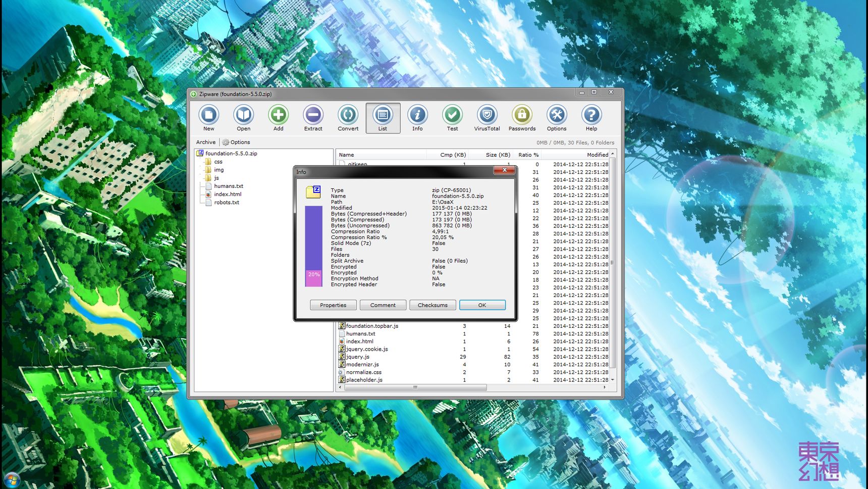868x489 pixels.
Task: Click the E:\OsaX path value
Action: [x=443, y=202]
